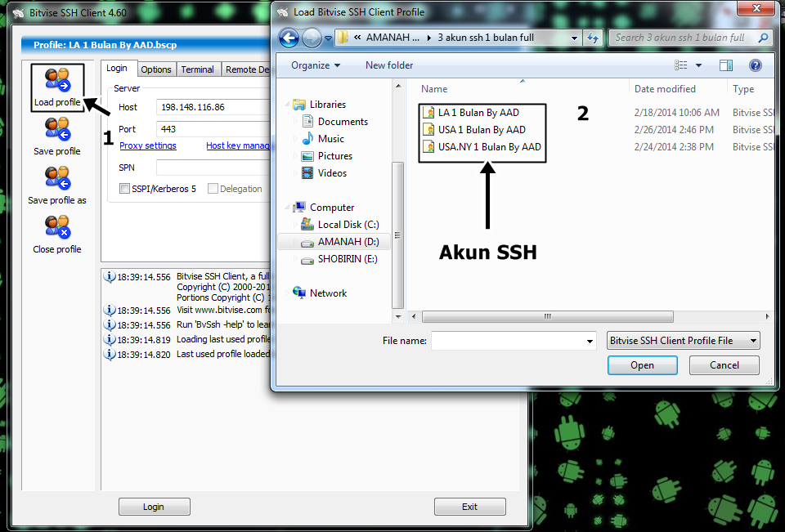Switch to the Options tab

click(155, 69)
